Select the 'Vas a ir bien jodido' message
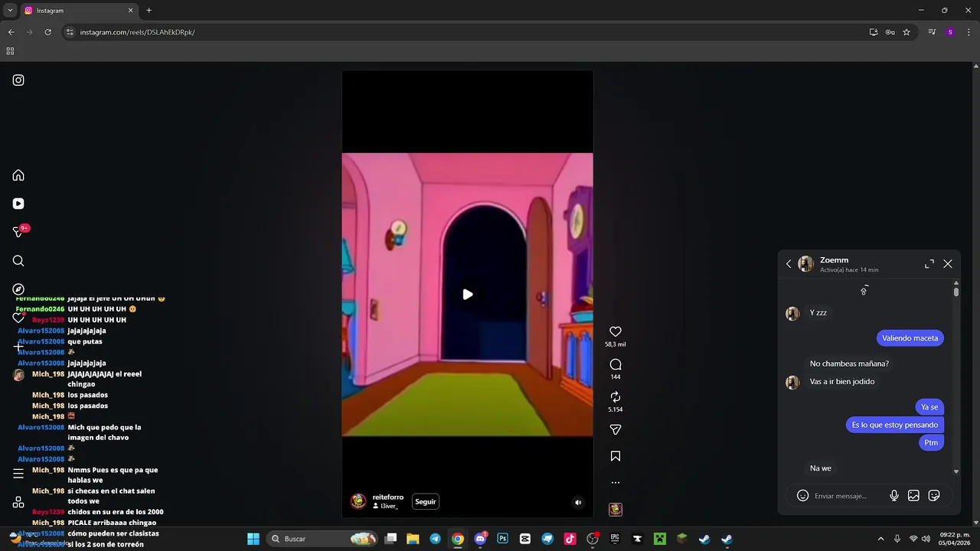The width and height of the screenshot is (980, 551). pos(842,382)
